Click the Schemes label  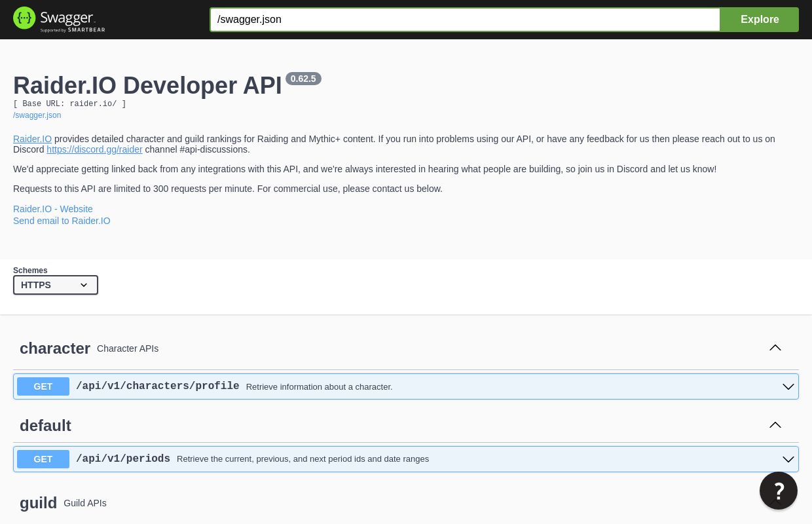[30, 271]
